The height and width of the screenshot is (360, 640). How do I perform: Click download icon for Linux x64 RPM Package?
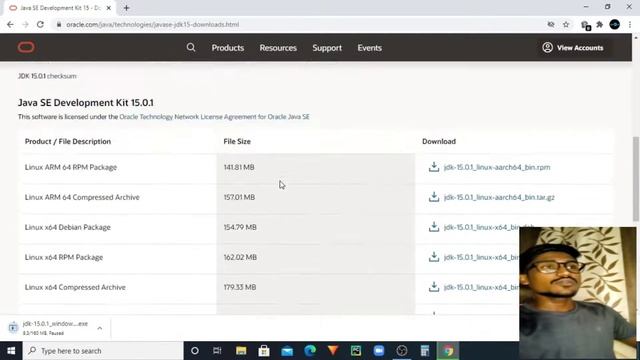pyautogui.click(x=433, y=257)
